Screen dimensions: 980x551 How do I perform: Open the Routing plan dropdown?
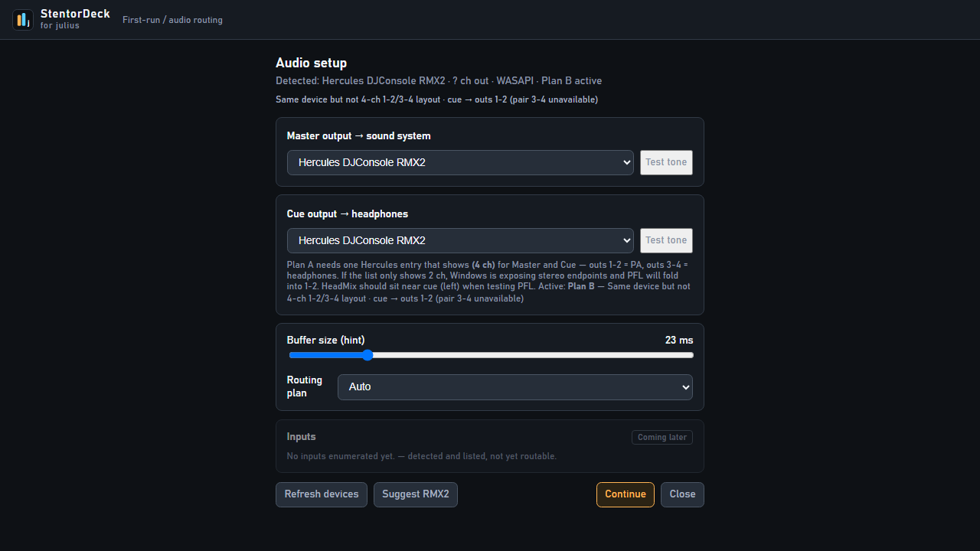[x=515, y=387]
